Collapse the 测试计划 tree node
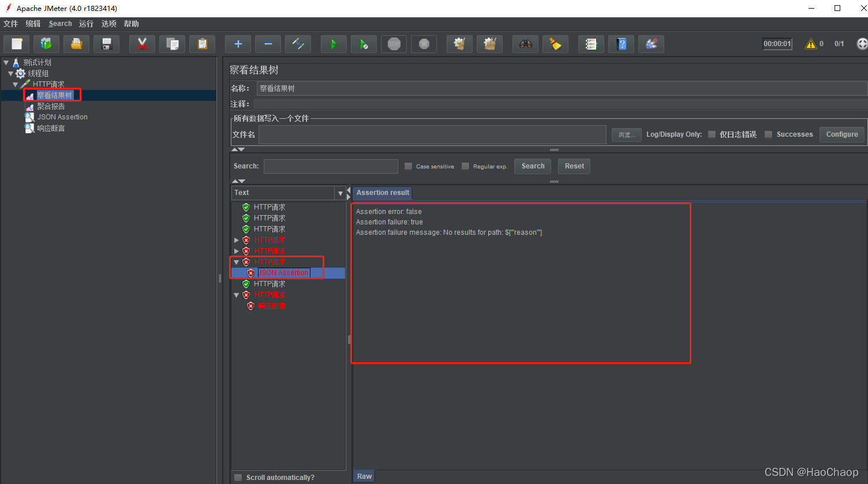The height and width of the screenshot is (484, 868). (6, 62)
